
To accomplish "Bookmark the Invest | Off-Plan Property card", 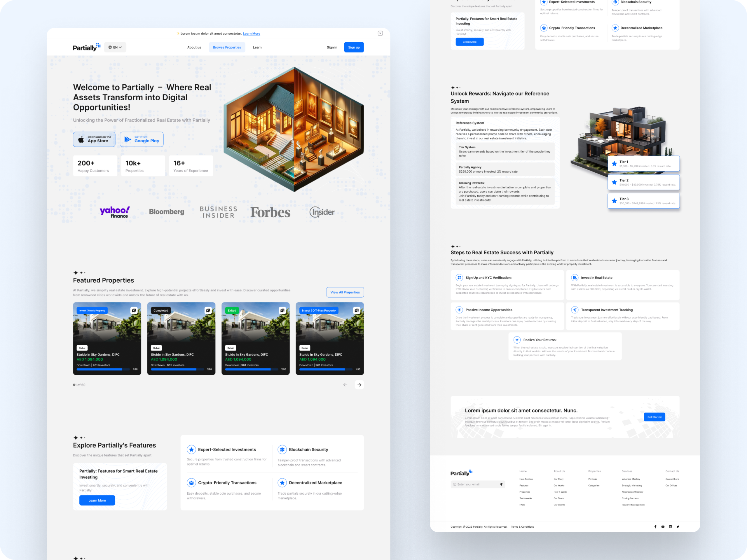I will 357,310.
